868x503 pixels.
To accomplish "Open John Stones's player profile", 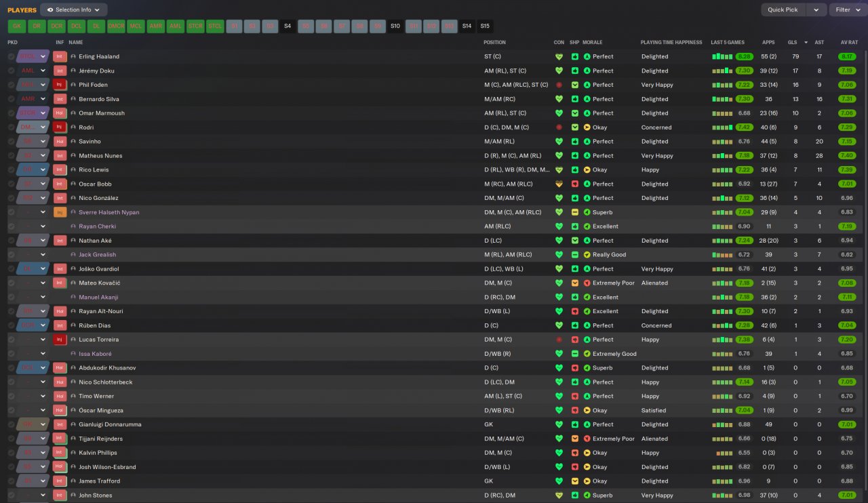I will [96, 496].
